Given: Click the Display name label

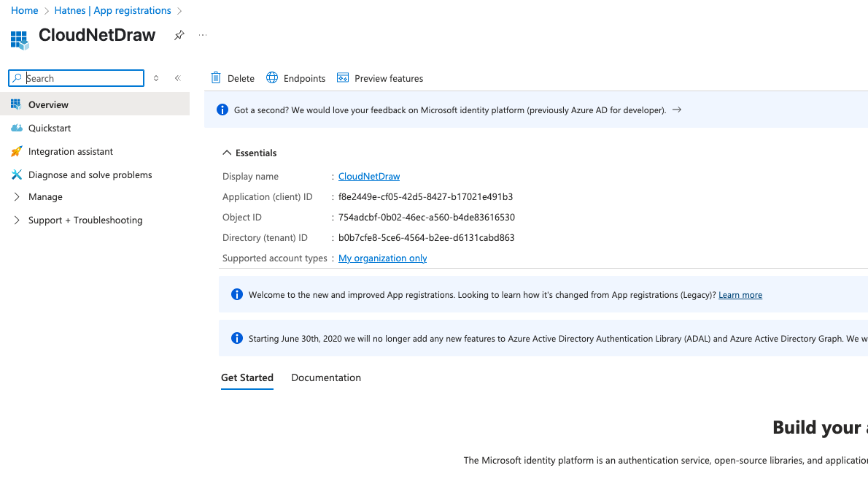Looking at the screenshot, I should (250, 176).
